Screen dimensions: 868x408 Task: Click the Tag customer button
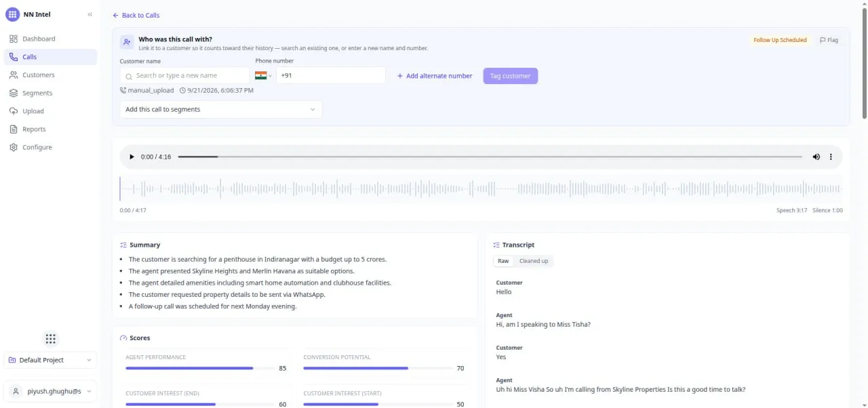coord(511,76)
